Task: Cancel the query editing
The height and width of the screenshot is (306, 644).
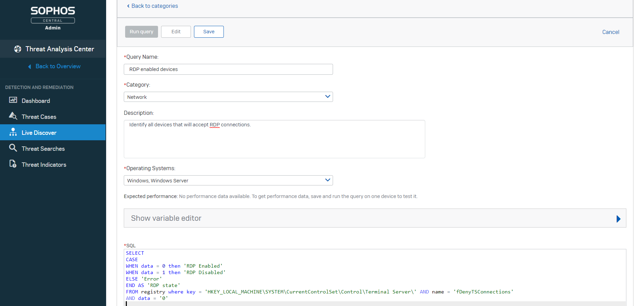Action: [610, 32]
